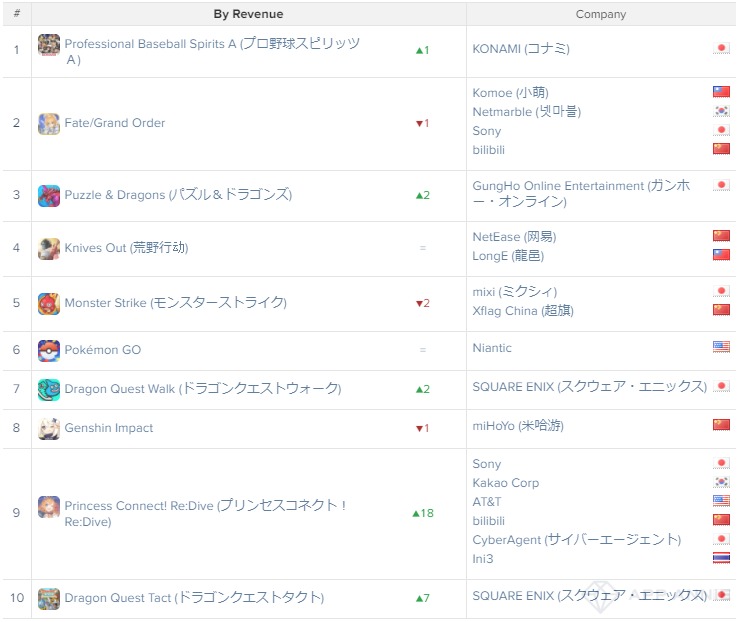Open the Xflag China company link
This screenshot has height=622, width=739.
click(523, 311)
